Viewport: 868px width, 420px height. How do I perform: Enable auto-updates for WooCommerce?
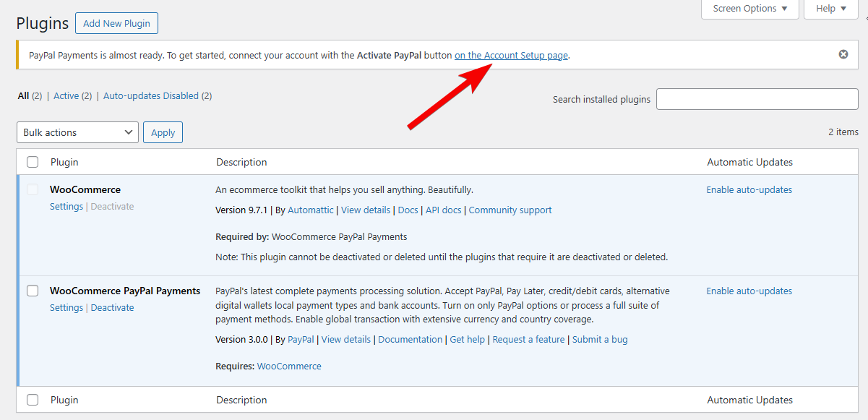(749, 189)
